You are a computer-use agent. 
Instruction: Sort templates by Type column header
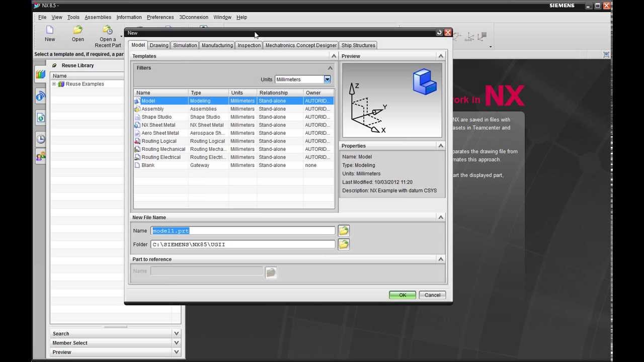click(208, 93)
